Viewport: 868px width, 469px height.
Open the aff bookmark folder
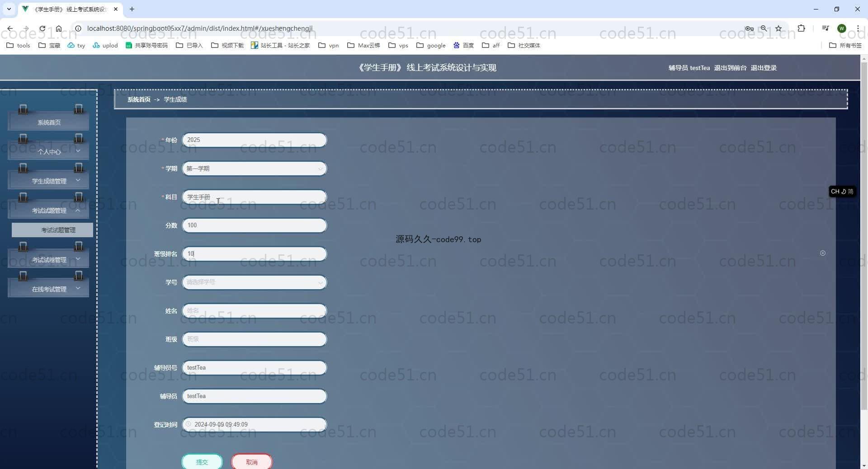pos(491,45)
